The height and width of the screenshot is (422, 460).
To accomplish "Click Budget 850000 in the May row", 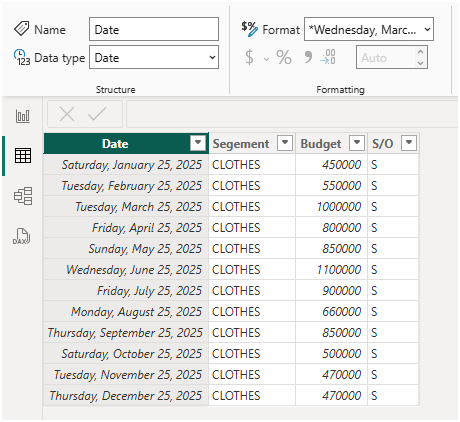I will pos(331,249).
